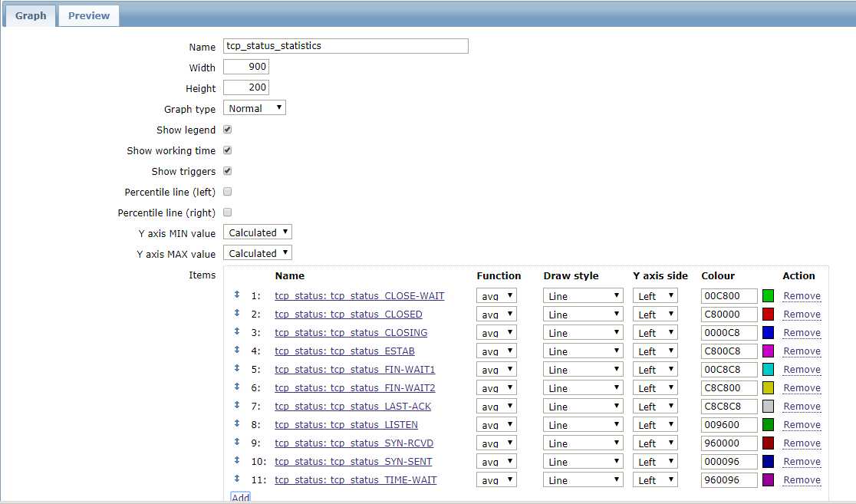
Task: Open the Y axis MAX value dropdown
Action: click(258, 253)
